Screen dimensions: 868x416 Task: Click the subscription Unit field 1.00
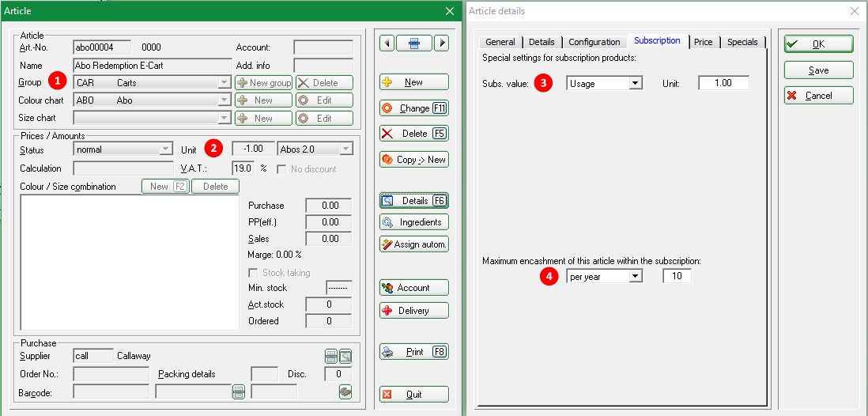[723, 84]
